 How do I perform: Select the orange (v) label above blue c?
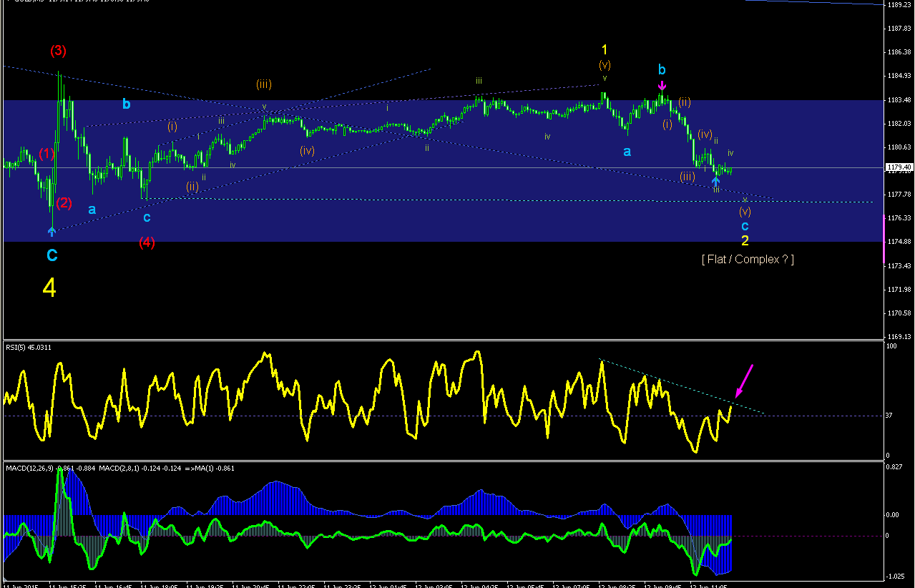(x=745, y=212)
